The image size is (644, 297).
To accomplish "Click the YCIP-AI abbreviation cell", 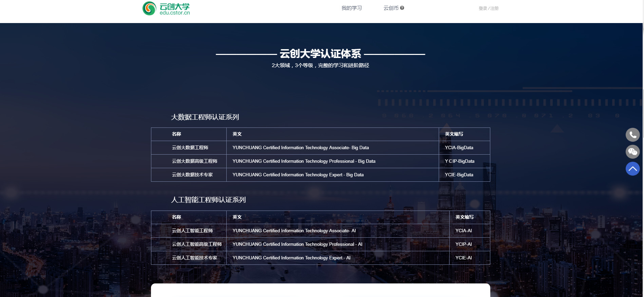I will coord(463,244).
